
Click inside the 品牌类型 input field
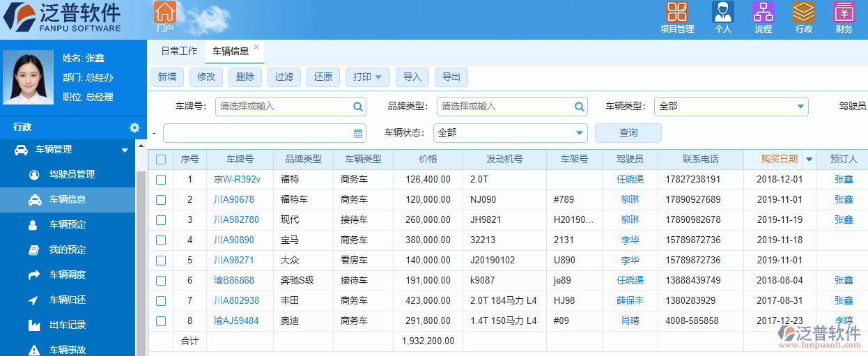[x=505, y=107]
